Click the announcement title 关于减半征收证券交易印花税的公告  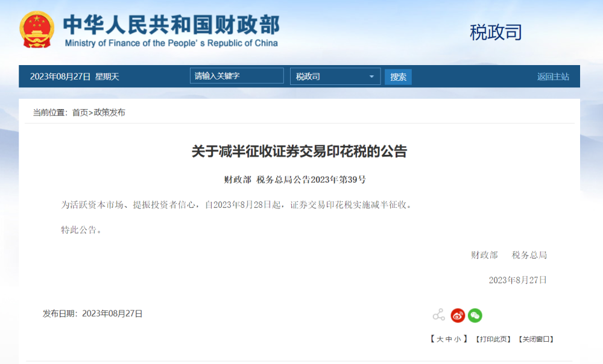tap(299, 151)
